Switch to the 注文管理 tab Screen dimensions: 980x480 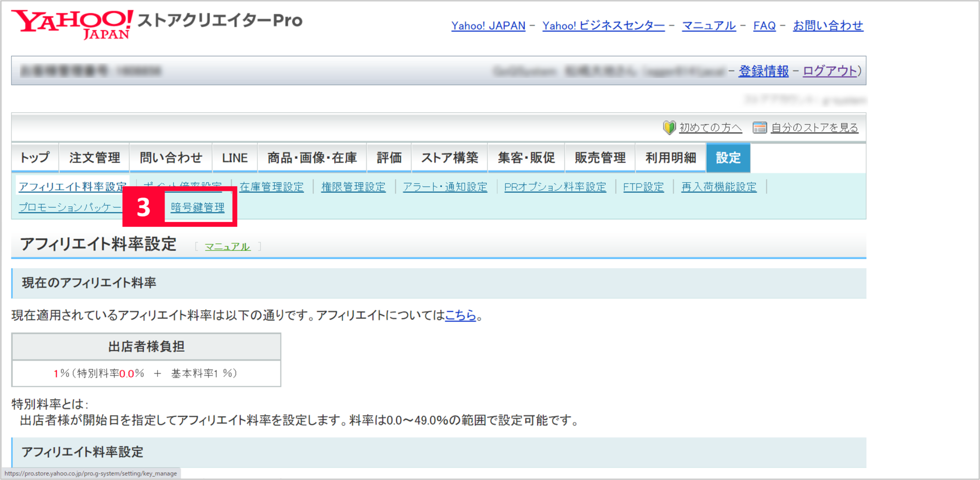pyautogui.click(x=94, y=157)
